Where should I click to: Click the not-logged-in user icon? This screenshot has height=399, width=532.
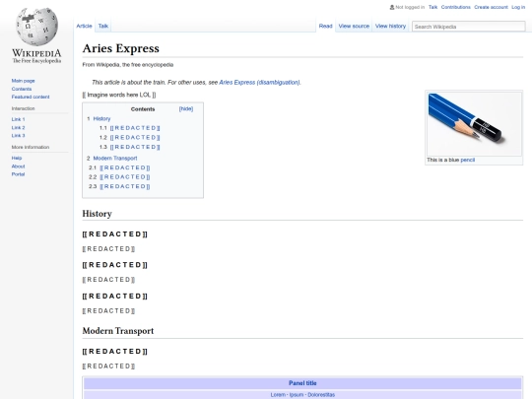[392, 7]
